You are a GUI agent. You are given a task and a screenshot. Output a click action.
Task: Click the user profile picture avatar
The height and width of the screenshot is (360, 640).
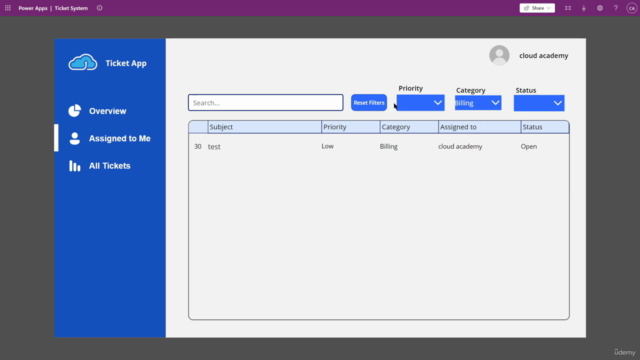pyautogui.click(x=499, y=55)
